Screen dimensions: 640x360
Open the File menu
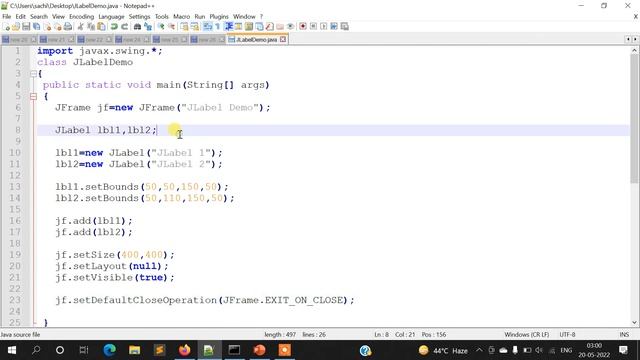pyautogui.click(x=7, y=16)
